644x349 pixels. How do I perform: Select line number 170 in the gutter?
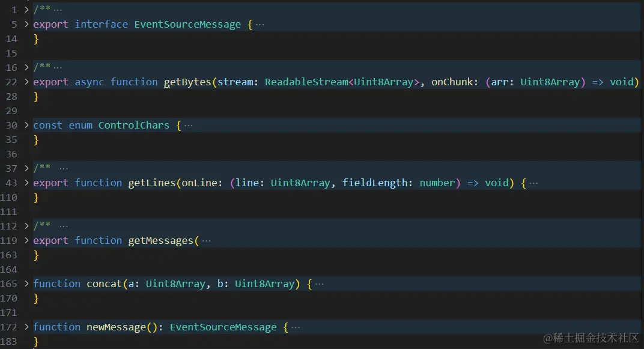tap(9, 298)
